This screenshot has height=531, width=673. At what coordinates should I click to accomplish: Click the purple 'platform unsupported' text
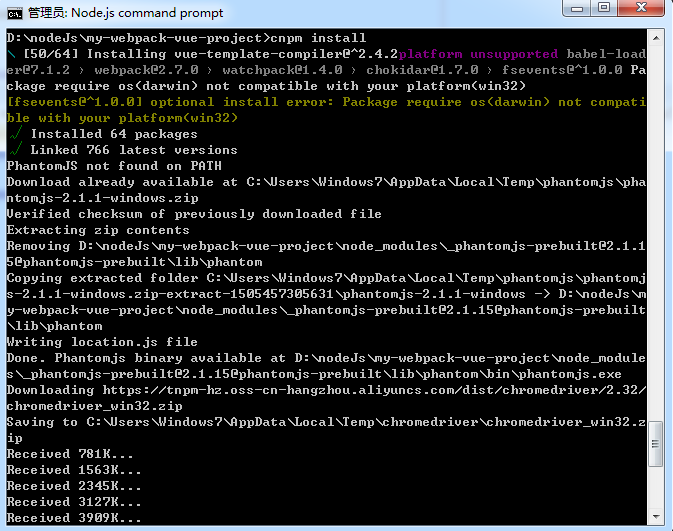point(478,54)
